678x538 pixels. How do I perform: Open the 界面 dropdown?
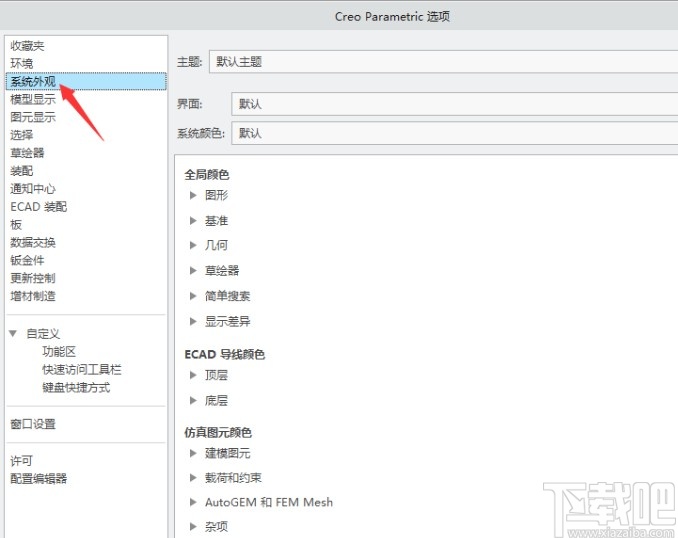pyautogui.click(x=455, y=104)
